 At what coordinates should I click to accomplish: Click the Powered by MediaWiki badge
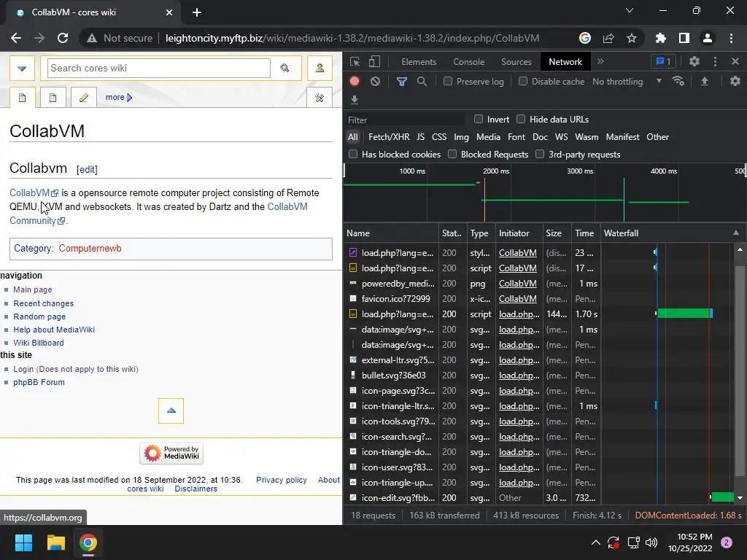[171, 453]
